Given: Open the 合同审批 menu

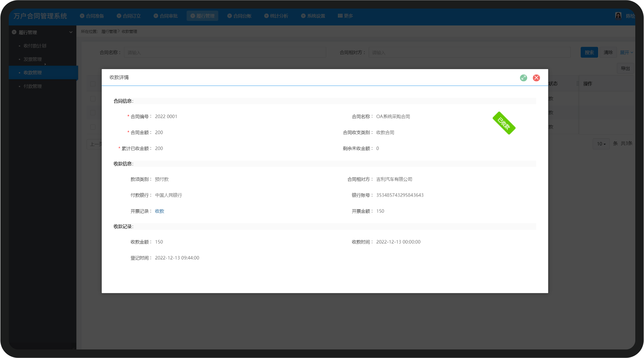Looking at the screenshot, I should click(x=166, y=16).
